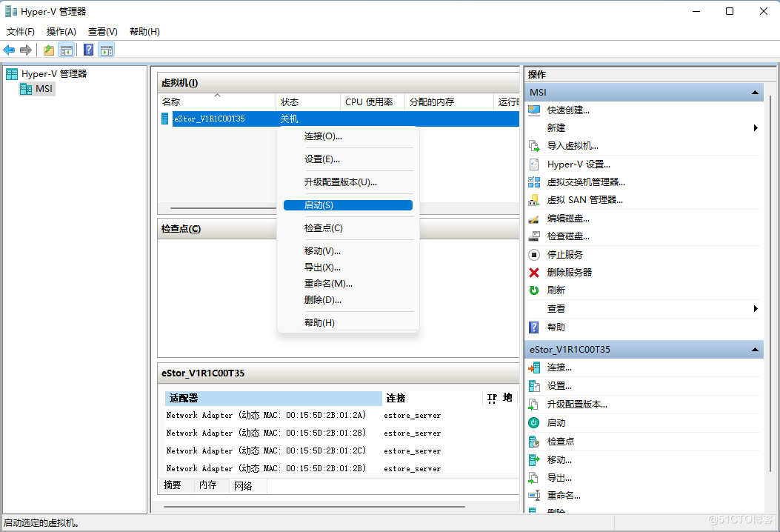Sort by the CPU usage (CPU 使用率) column header
This screenshot has width=780, height=532.
click(x=368, y=102)
